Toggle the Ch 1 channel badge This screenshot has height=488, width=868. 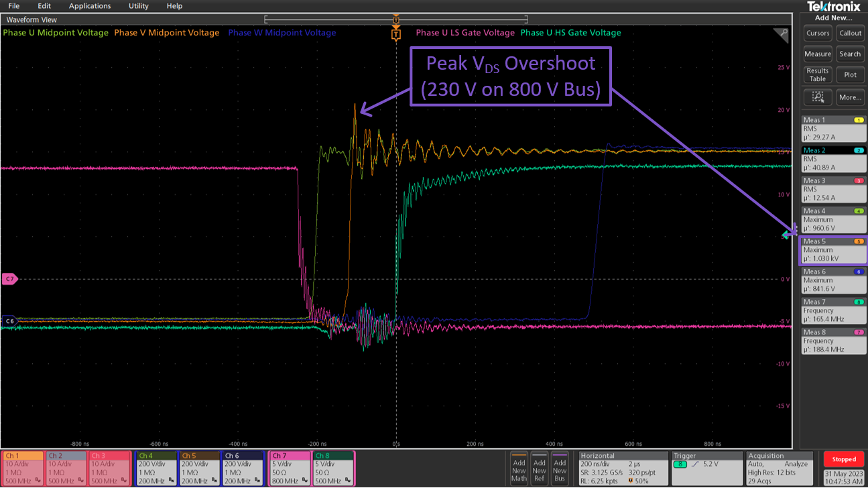coord(23,468)
